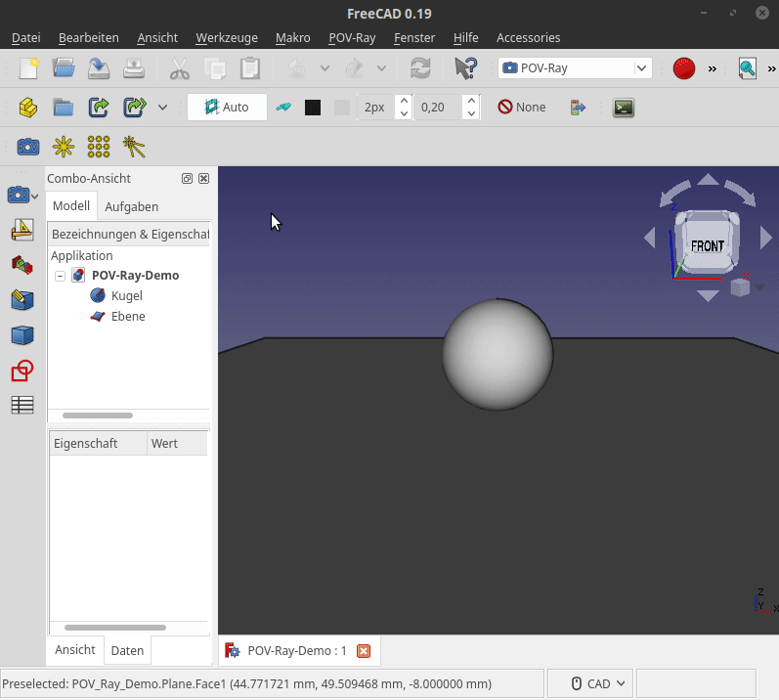Click the cut scissors icon
The image size is (779, 700).
[179, 68]
